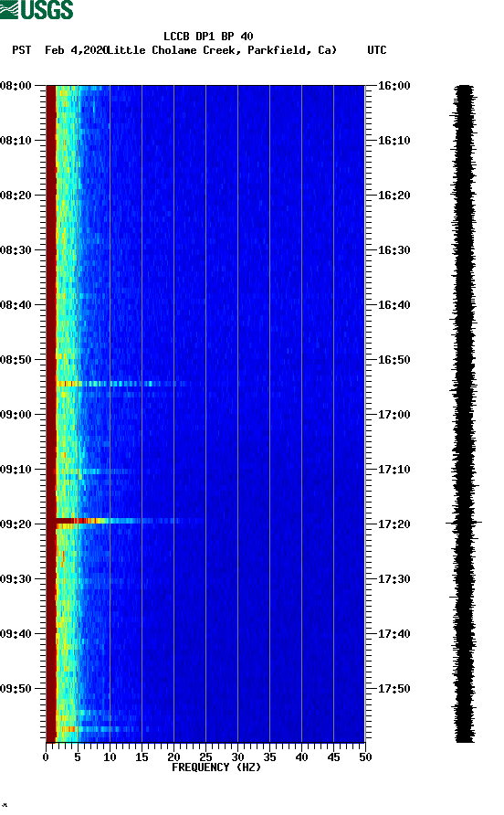
Task: Click the 16:00 UTC time label
Action: pyautogui.click(x=394, y=86)
